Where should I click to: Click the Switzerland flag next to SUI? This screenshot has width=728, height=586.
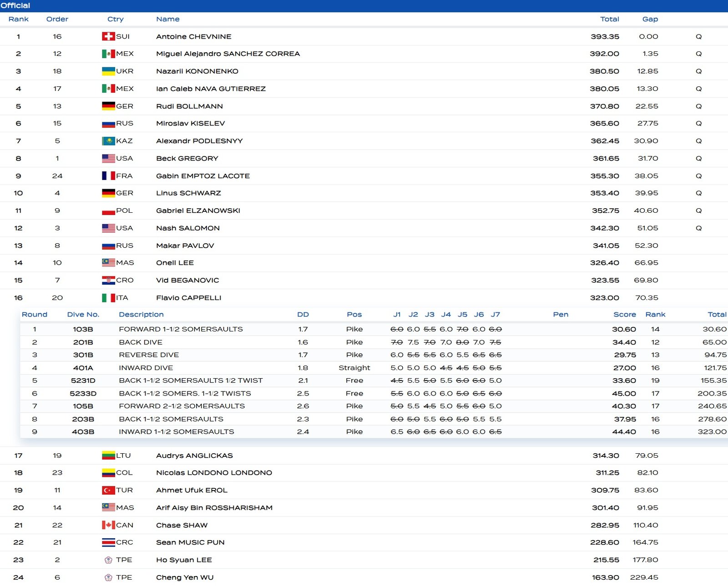(108, 36)
